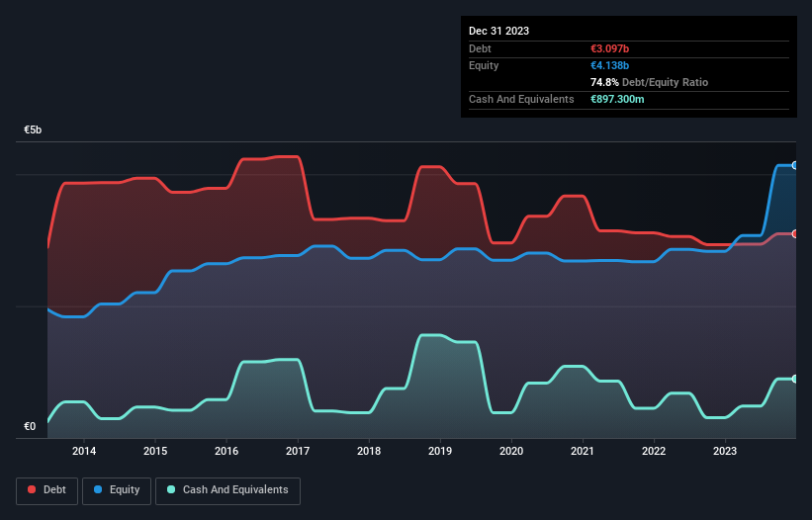Select the Debt data point marker at 2023 end
Image resolution: width=812 pixels, height=520 pixels.
795,234
